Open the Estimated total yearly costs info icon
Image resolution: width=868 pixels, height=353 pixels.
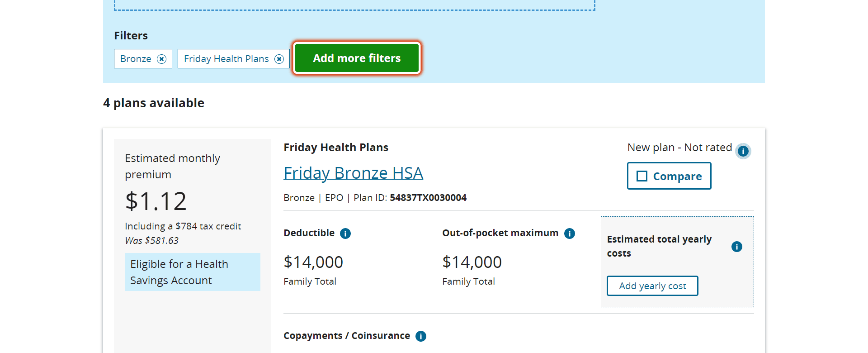coord(737,247)
